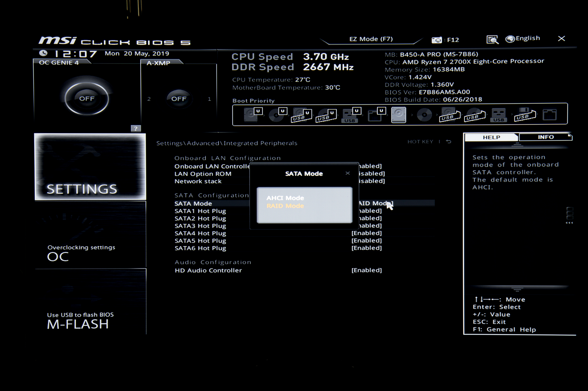Choose A-XMP profile 2
Image resolution: width=588 pixels, height=391 pixels.
pyautogui.click(x=149, y=99)
